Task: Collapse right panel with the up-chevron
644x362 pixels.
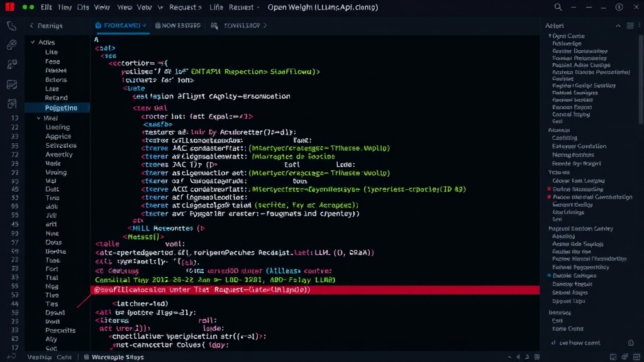Action: [618, 25]
